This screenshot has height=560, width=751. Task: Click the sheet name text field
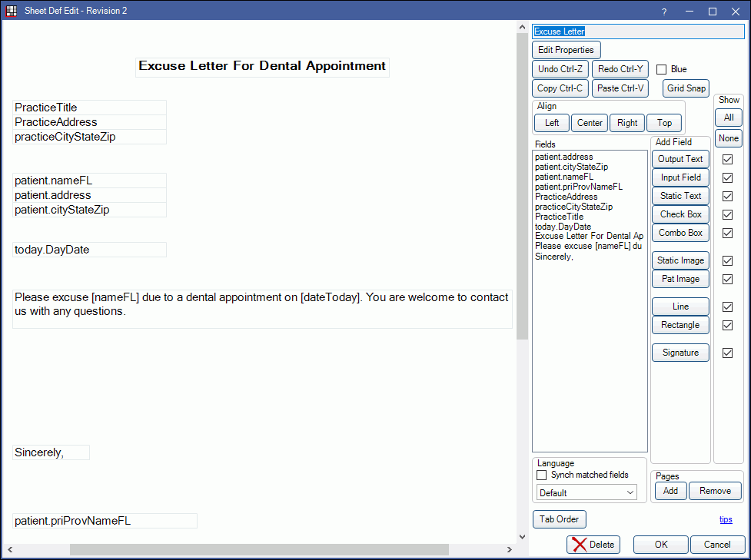[x=638, y=31]
